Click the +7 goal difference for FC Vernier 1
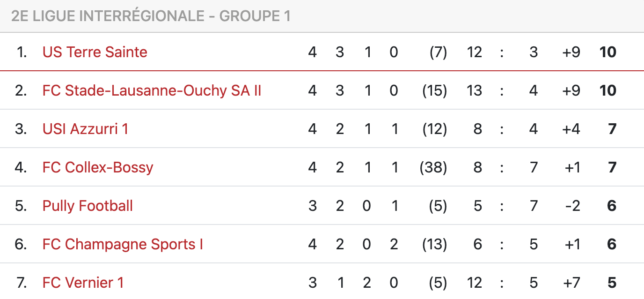This screenshot has width=644, height=299. tap(571, 283)
